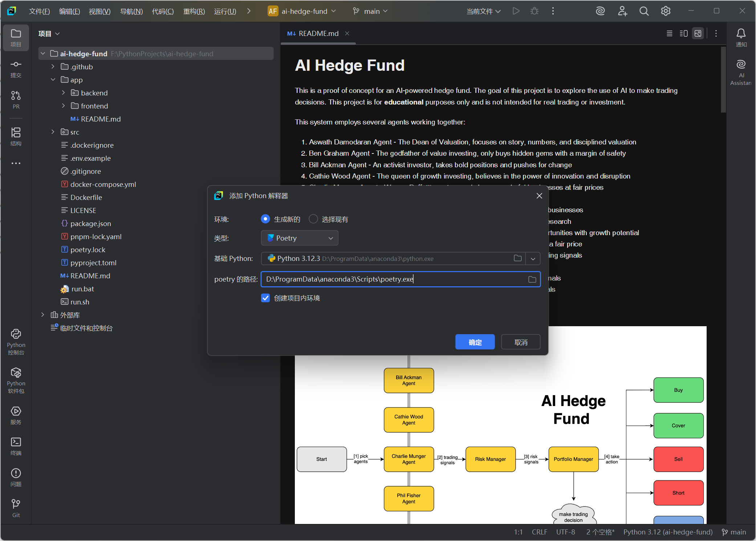The height and width of the screenshot is (541, 756).
Task: Switch to the README.md editor tab
Action: [x=318, y=33]
